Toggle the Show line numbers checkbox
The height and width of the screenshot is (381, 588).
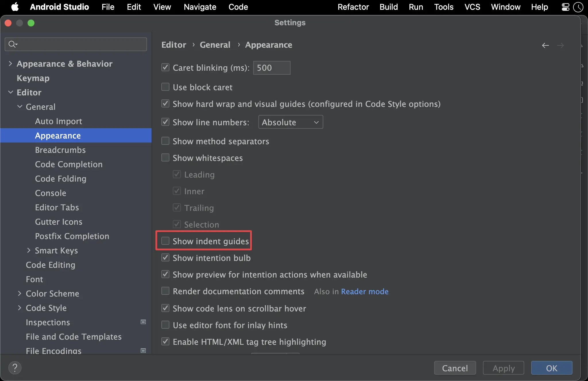tap(165, 122)
